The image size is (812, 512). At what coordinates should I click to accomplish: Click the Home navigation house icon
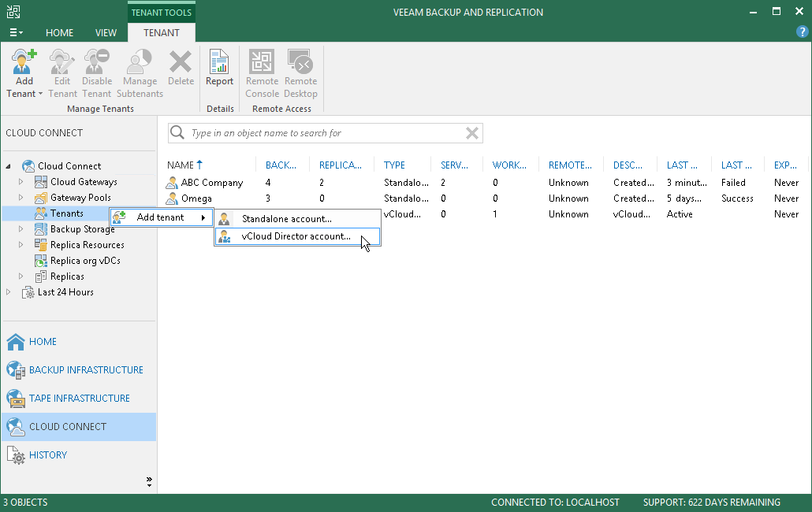(16, 342)
